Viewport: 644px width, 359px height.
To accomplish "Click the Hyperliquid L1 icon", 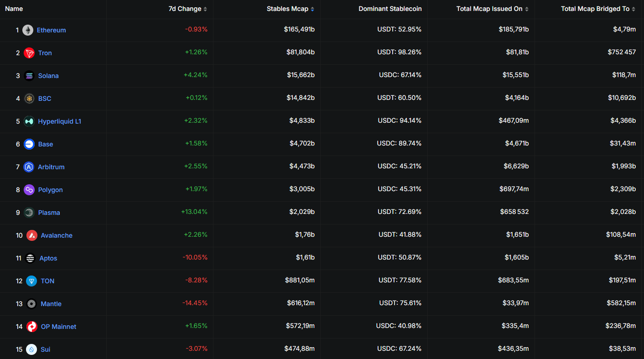I will tap(29, 121).
